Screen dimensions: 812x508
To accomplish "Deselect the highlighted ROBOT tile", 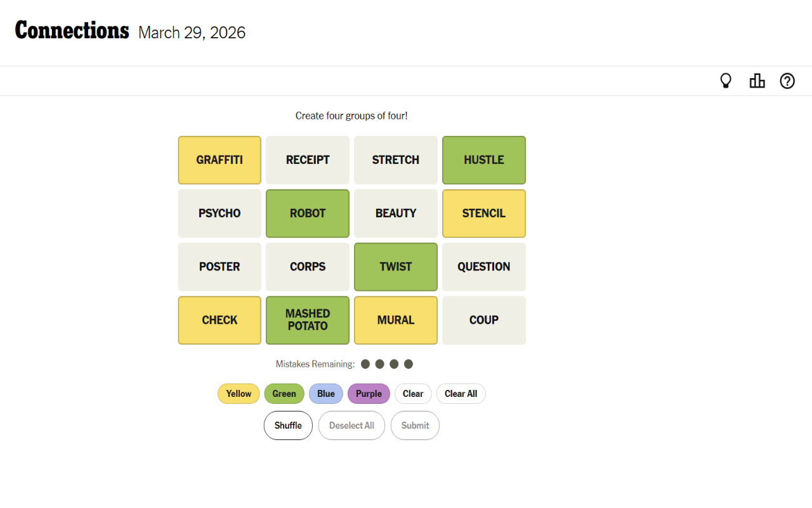I will point(307,213).
